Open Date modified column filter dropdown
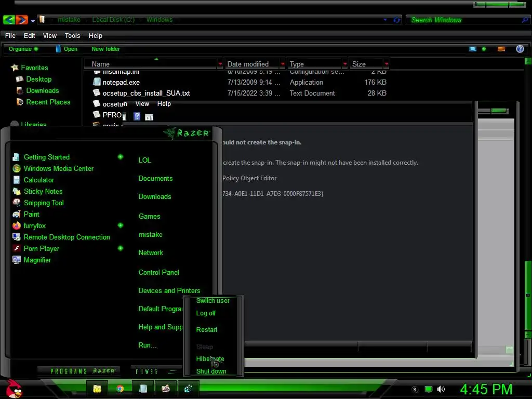Viewport: 532px width, 399px height. [283, 64]
